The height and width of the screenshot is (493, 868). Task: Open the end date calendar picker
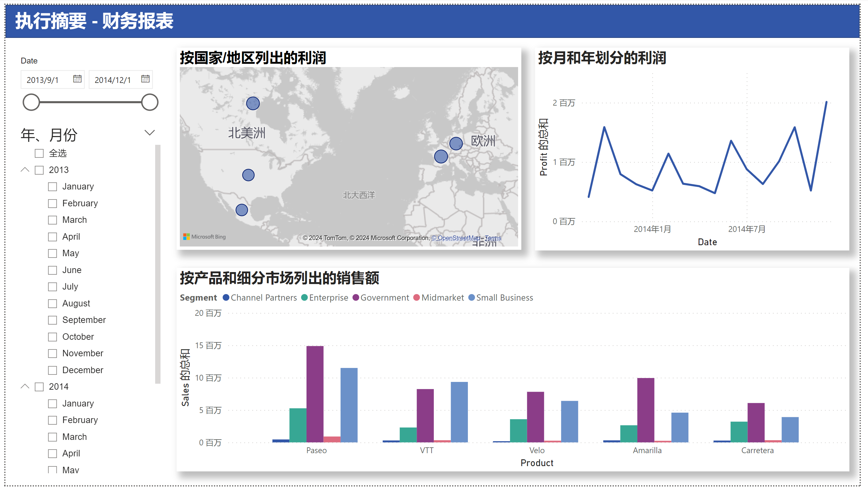pyautogui.click(x=145, y=79)
